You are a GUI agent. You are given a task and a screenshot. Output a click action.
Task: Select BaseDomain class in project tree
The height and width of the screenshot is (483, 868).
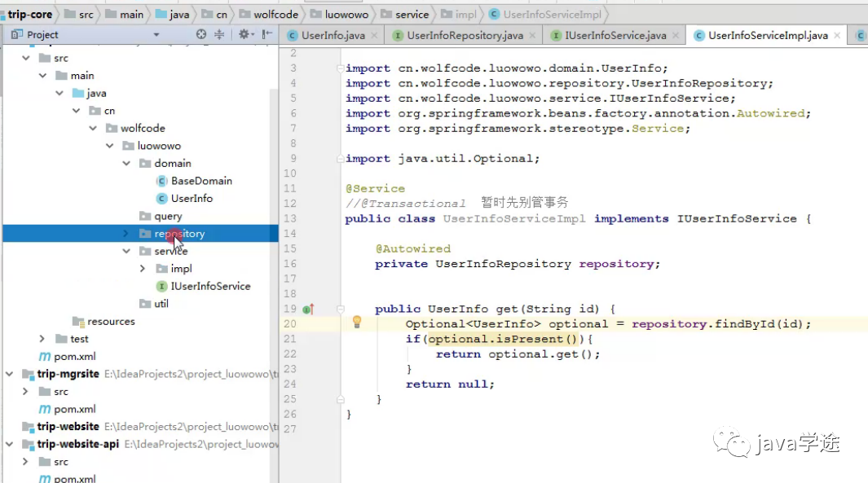(201, 181)
